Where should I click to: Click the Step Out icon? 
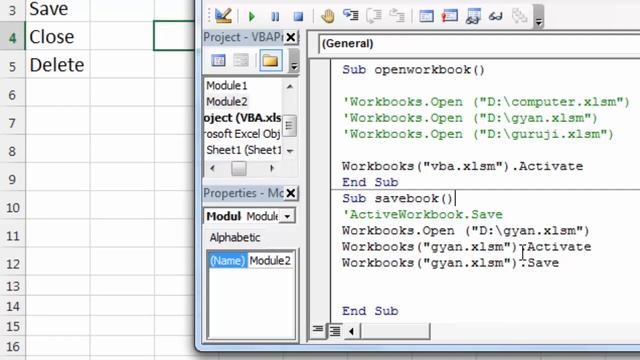[396, 16]
